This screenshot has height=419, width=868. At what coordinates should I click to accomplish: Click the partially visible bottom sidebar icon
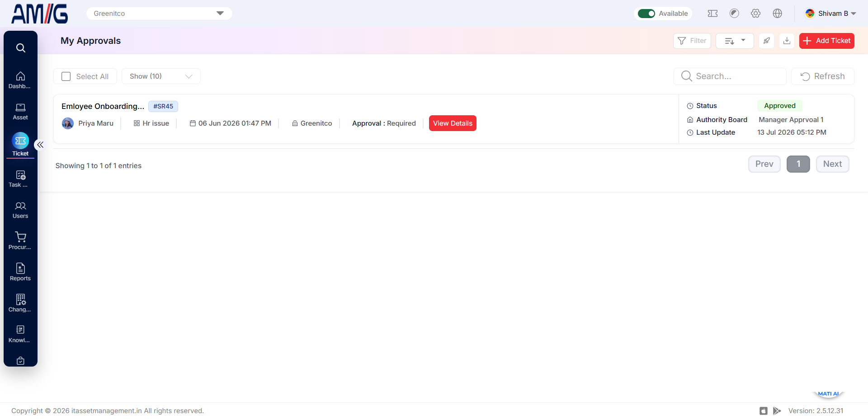pyautogui.click(x=20, y=361)
